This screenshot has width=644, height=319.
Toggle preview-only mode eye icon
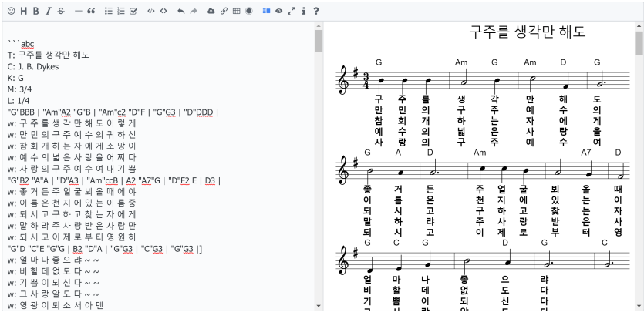coord(279,11)
